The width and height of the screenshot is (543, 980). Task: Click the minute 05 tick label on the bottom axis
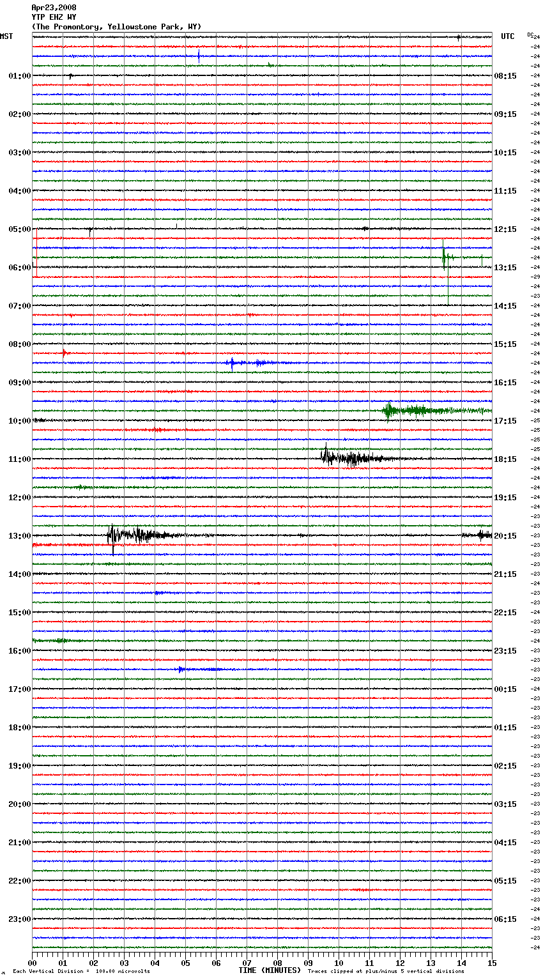point(186,963)
